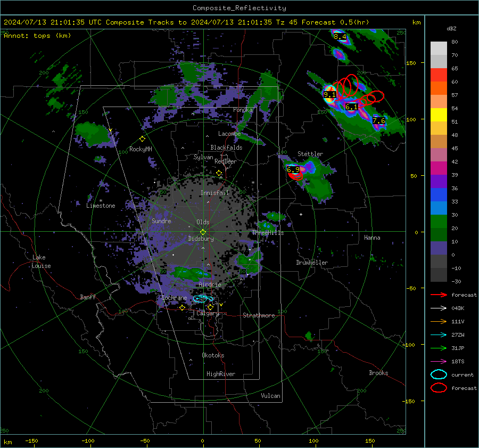The width and height of the screenshot is (479, 448).
Task: Click the orange 111V track arrow
Action: [439, 321]
